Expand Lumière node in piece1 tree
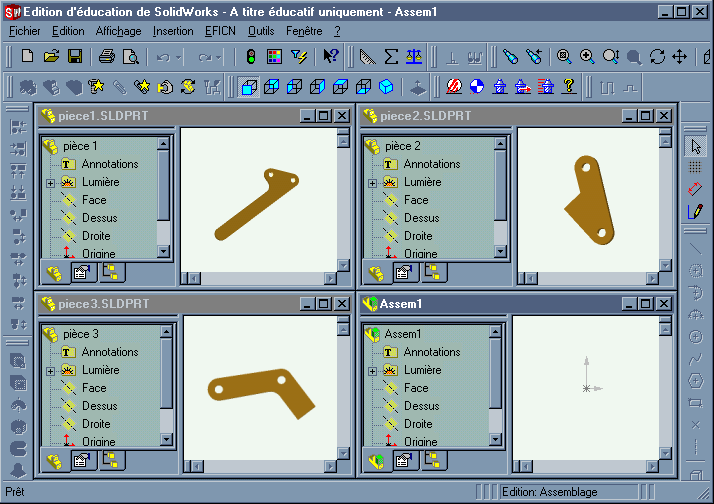 click(x=51, y=183)
